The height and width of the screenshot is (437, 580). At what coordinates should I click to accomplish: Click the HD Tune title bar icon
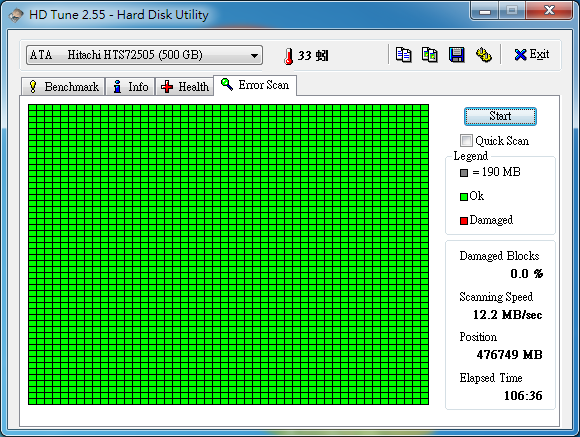16,15
